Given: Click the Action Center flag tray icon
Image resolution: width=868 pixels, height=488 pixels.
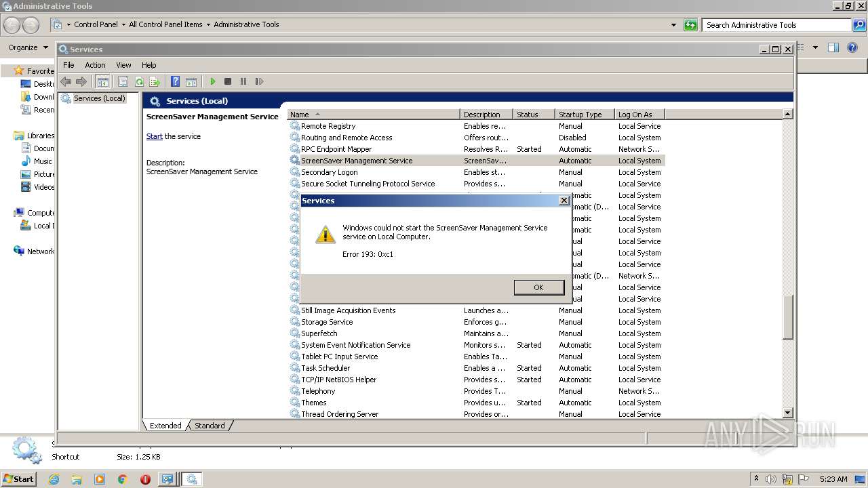Looking at the screenshot, I should [804, 479].
